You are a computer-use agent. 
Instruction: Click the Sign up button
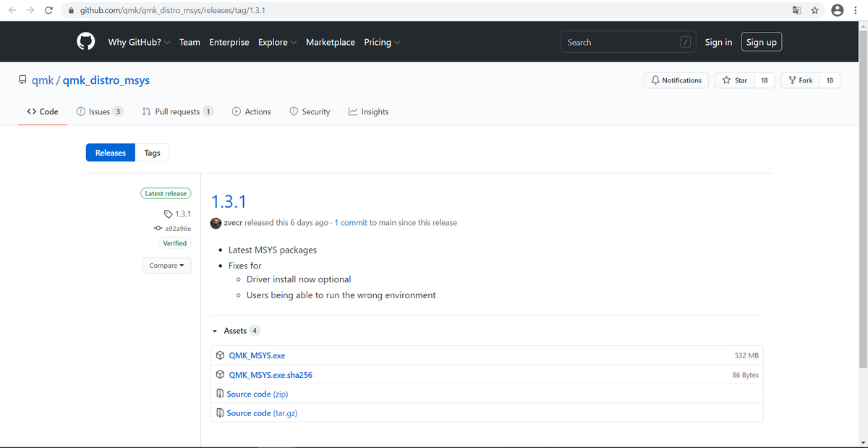pos(762,42)
